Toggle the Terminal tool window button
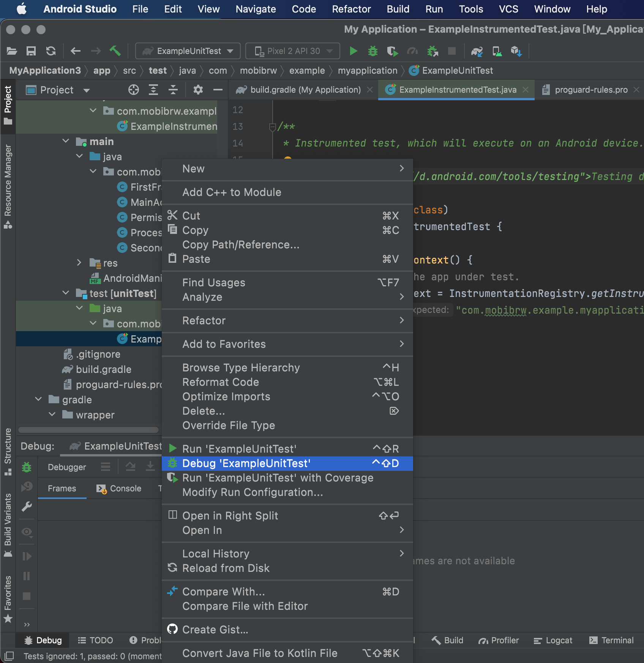 tap(611, 640)
